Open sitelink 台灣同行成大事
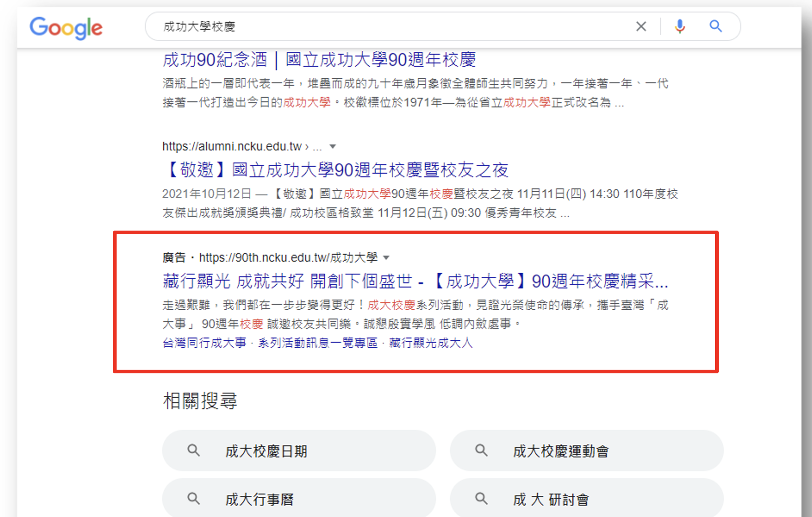This screenshot has height=517, width=812. (x=204, y=343)
